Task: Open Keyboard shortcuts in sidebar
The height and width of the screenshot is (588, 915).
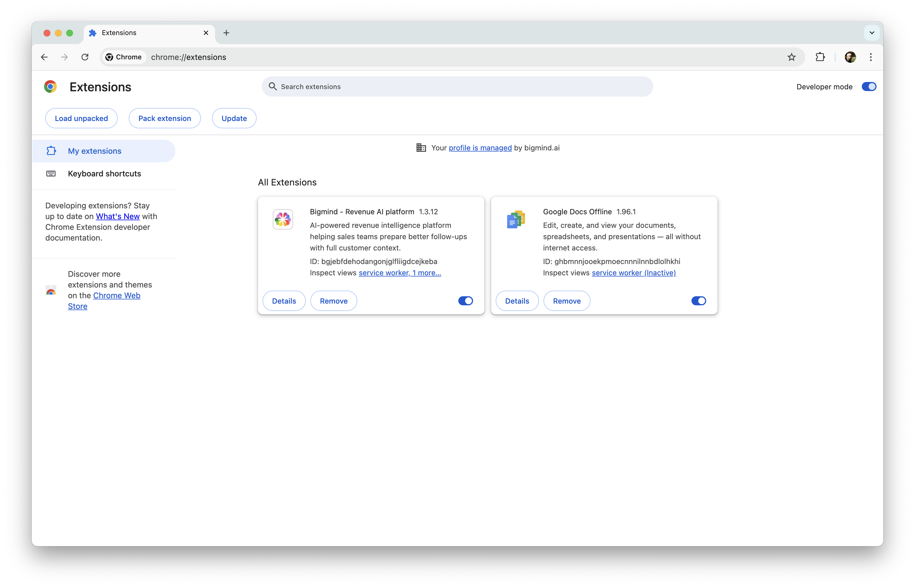Action: click(104, 174)
